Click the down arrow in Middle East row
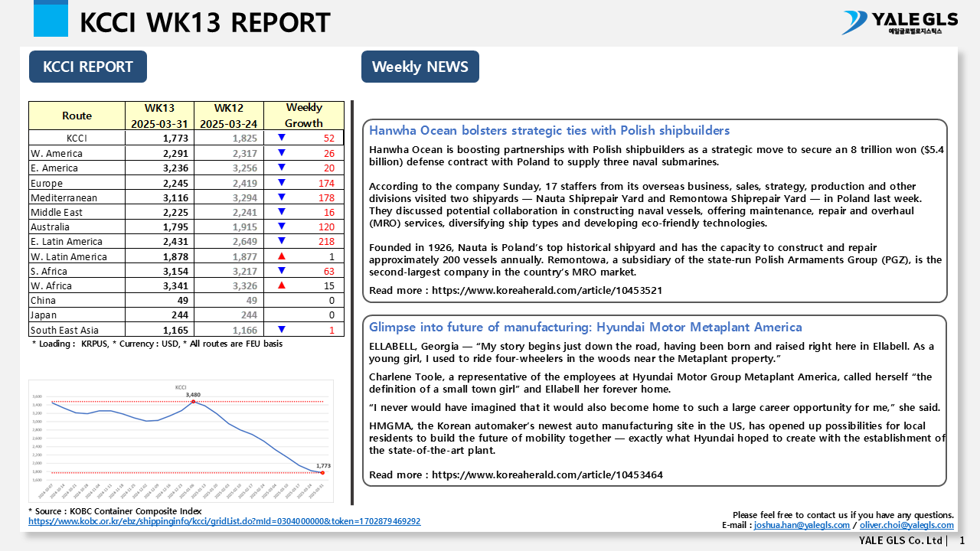The image size is (980, 551). tap(282, 212)
